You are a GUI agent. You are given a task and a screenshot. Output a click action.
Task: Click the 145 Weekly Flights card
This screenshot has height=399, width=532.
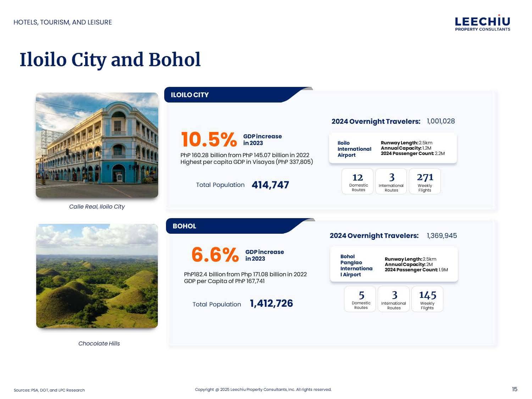pos(427,299)
